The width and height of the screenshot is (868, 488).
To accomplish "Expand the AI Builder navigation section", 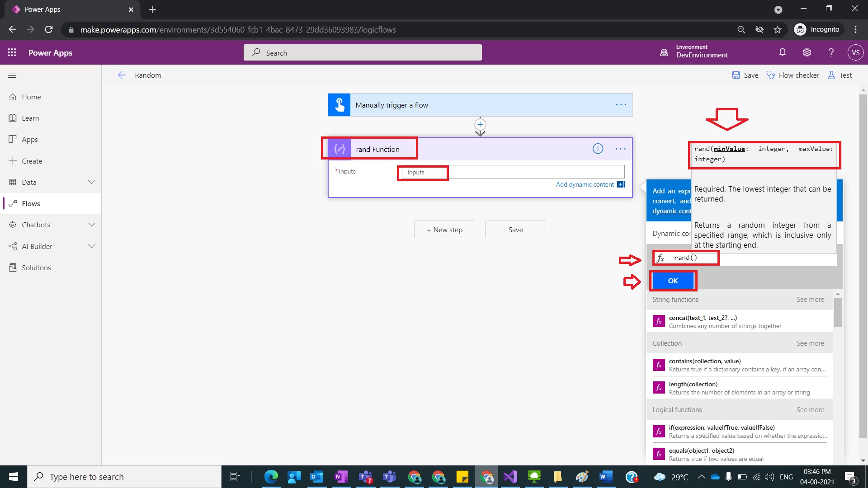I will point(91,246).
